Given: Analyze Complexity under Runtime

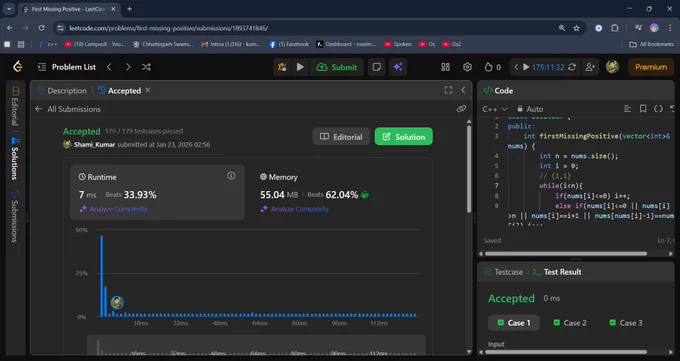Looking at the screenshot, I should [114, 209].
